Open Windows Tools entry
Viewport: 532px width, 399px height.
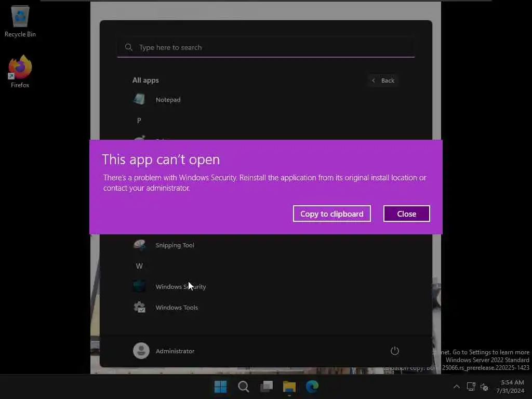click(x=177, y=308)
